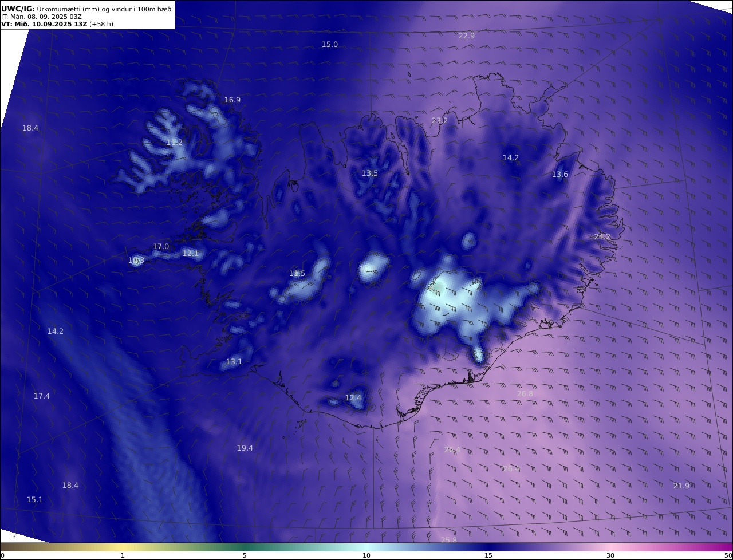Click the map value 12.4
Image resolution: width=733 pixels, height=560 pixels.
[353, 397]
